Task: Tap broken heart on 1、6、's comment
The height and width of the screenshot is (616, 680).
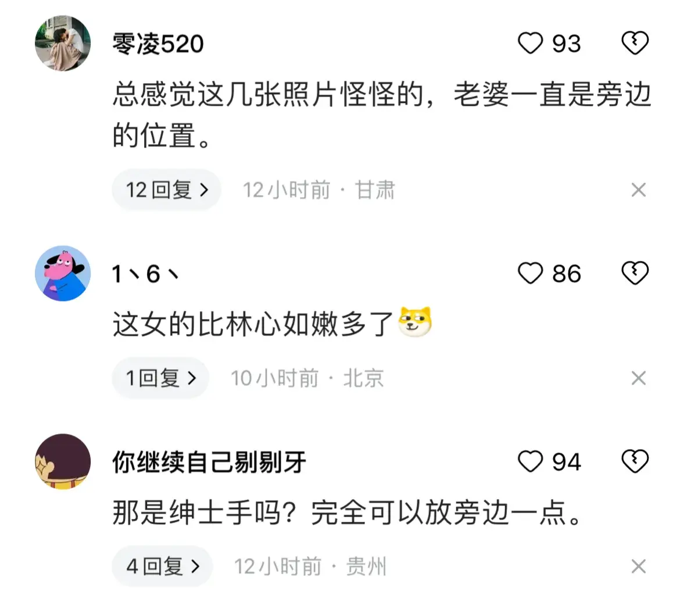Action: [x=635, y=273]
